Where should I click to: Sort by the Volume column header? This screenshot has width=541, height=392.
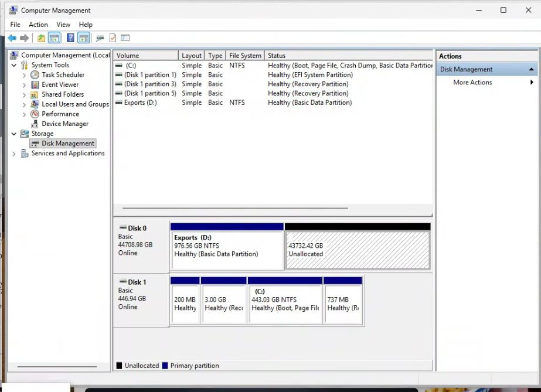[145, 56]
